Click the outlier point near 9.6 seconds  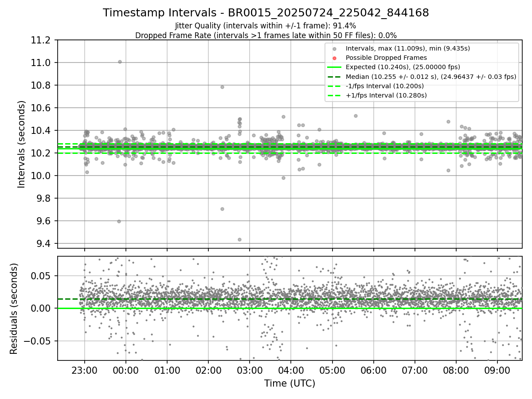tap(119, 221)
